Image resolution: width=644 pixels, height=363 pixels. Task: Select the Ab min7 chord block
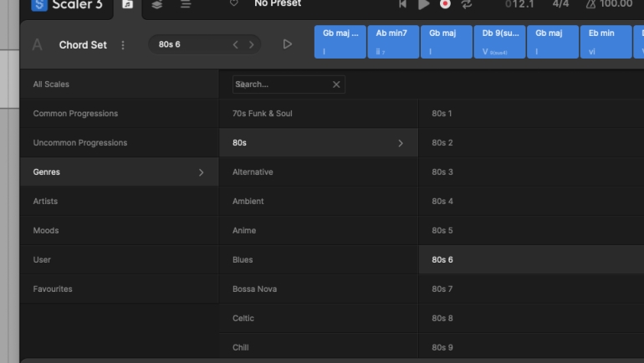click(x=392, y=42)
